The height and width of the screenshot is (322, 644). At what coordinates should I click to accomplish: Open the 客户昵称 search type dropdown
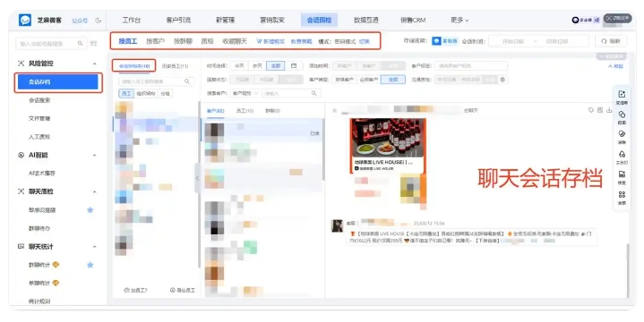tap(245, 93)
